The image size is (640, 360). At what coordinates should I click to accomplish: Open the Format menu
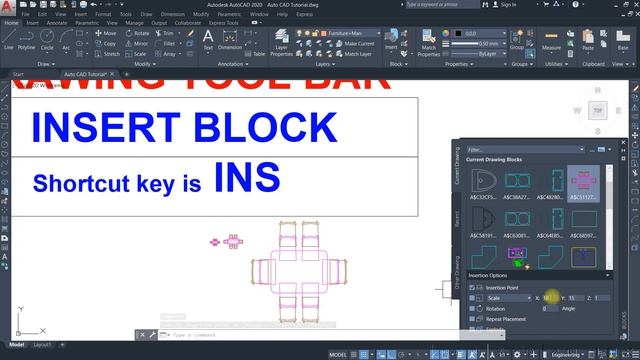[x=103, y=14]
